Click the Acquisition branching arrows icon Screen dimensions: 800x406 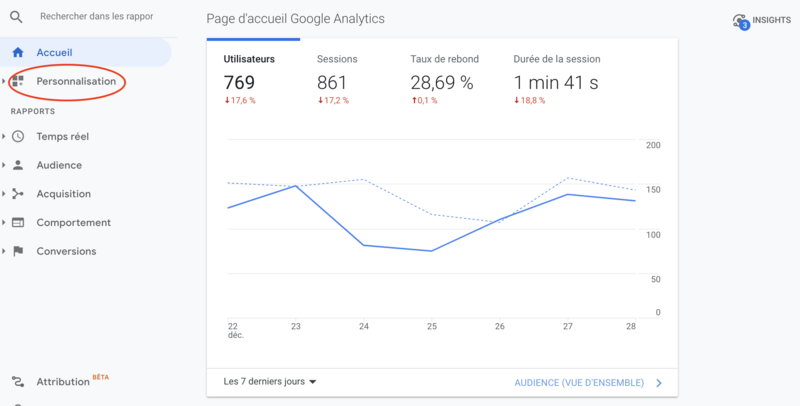click(17, 194)
